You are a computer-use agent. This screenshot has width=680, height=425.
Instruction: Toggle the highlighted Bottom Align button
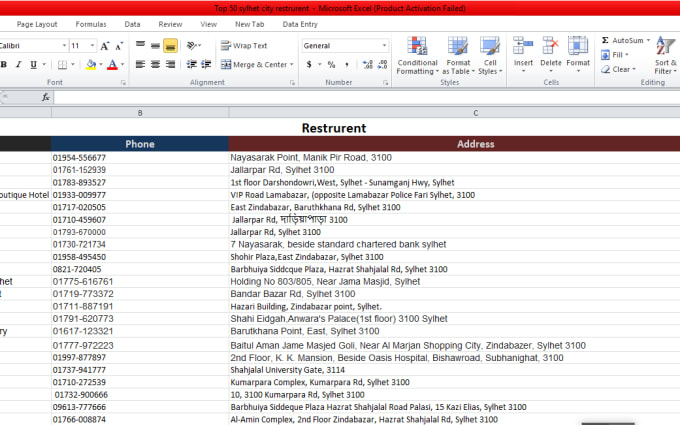(x=170, y=46)
